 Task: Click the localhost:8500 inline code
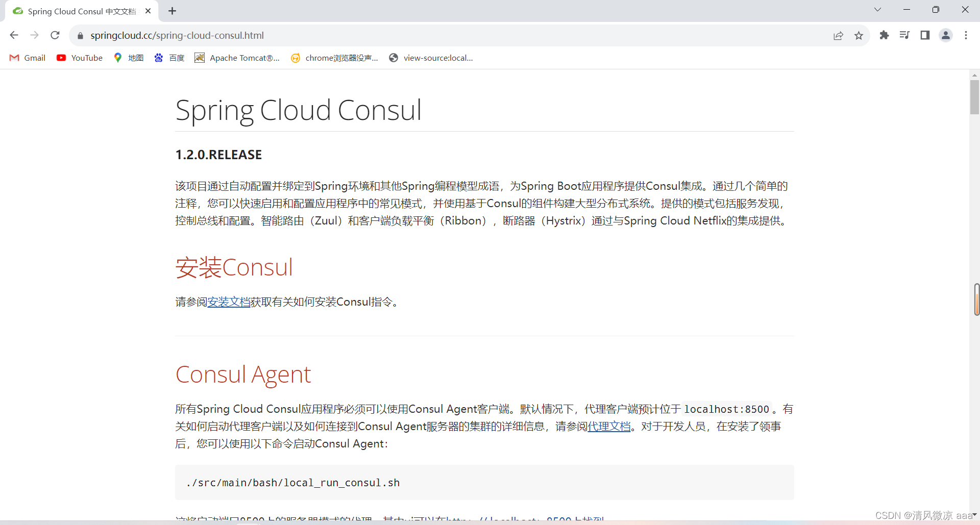pos(726,409)
